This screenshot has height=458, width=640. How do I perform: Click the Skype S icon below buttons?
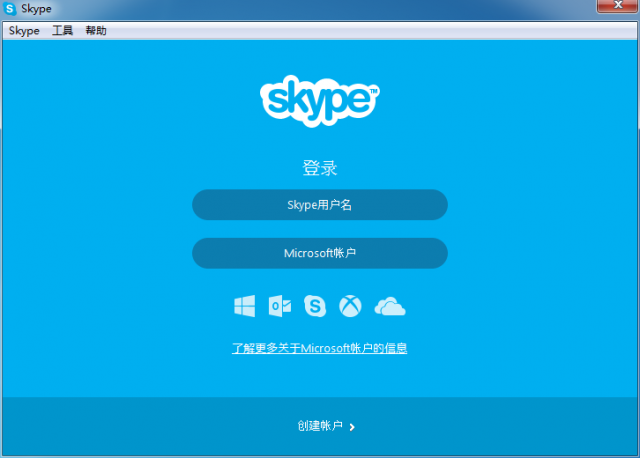pos(315,306)
